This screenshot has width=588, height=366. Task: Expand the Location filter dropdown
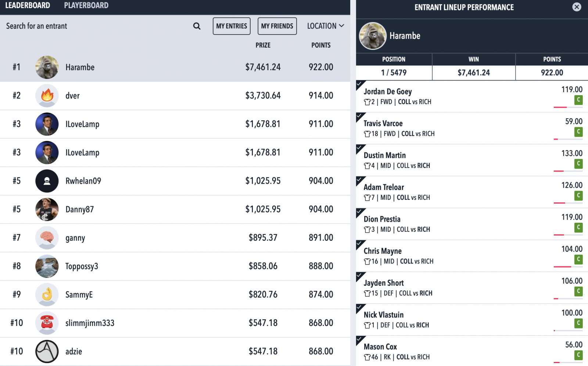coord(326,26)
